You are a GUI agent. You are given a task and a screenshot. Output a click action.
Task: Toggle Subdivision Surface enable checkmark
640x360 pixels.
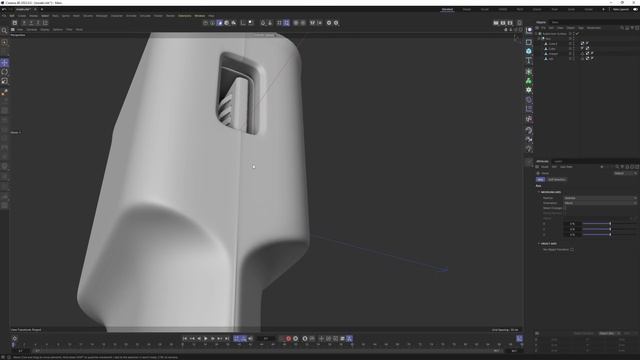pos(577,33)
